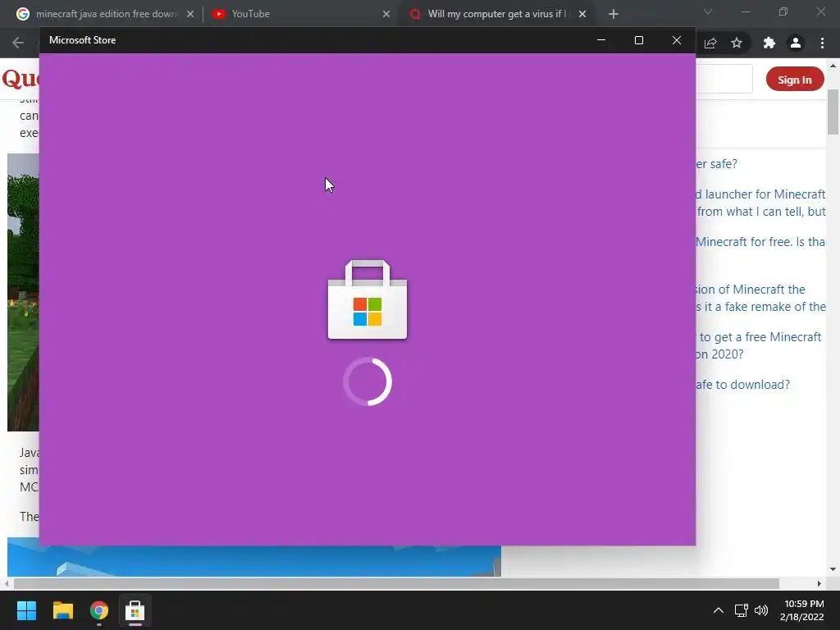Screen dimensions: 840x630
Task: Close the Quora virus question tab
Action: pos(582,14)
